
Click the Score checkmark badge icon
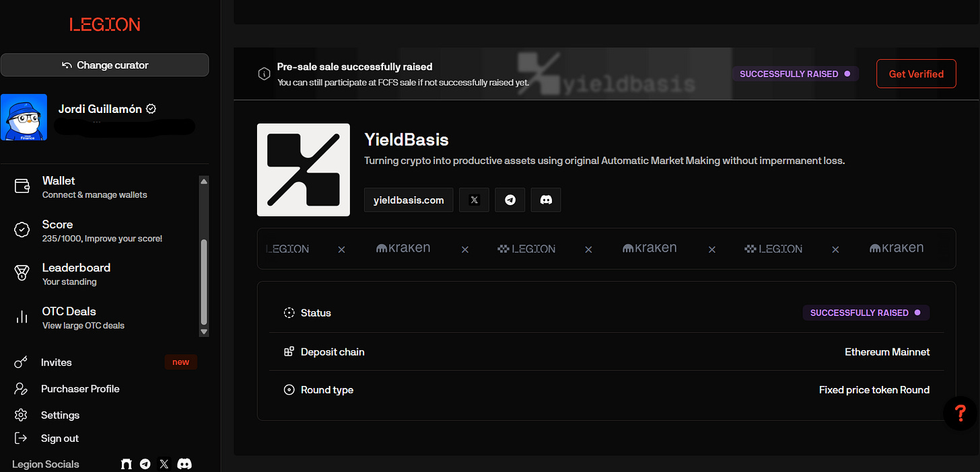tap(22, 231)
